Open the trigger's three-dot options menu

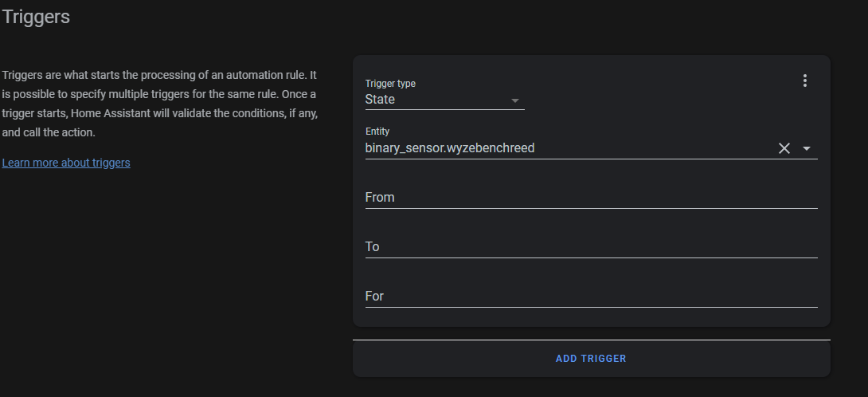[805, 81]
